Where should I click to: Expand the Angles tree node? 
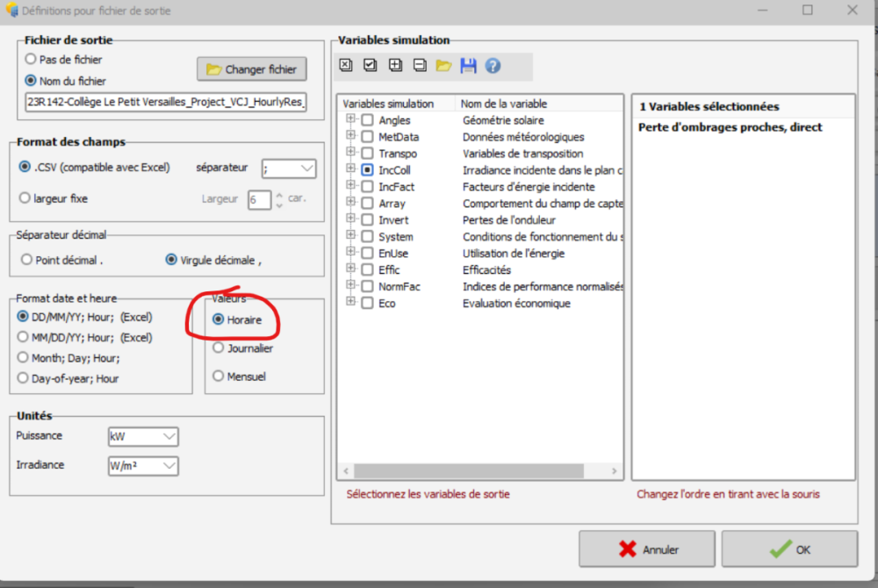tap(351, 119)
